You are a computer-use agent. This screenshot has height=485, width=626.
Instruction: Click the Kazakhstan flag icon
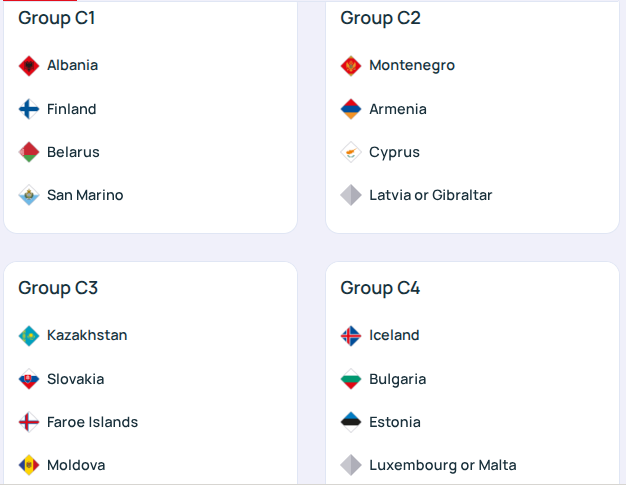(29, 336)
